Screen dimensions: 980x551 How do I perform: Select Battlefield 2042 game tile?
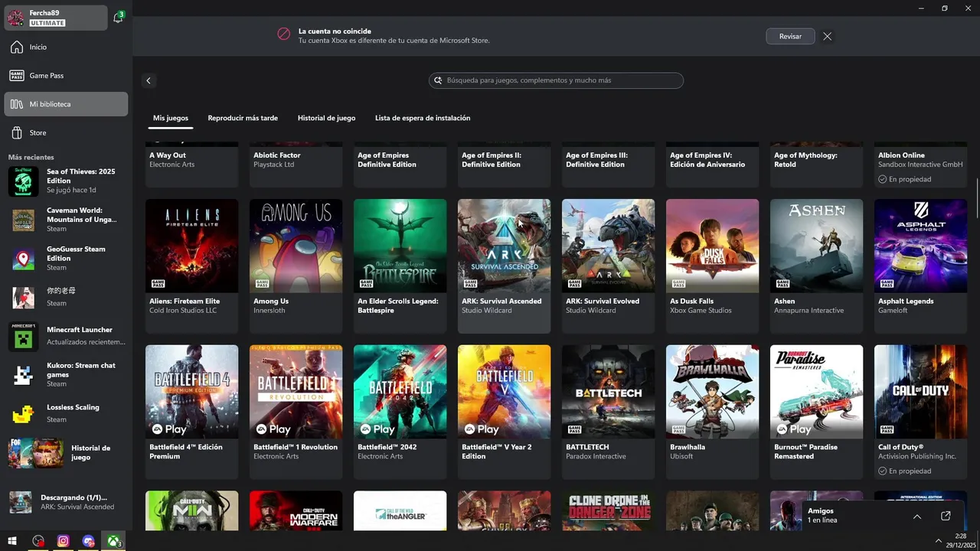(x=400, y=412)
